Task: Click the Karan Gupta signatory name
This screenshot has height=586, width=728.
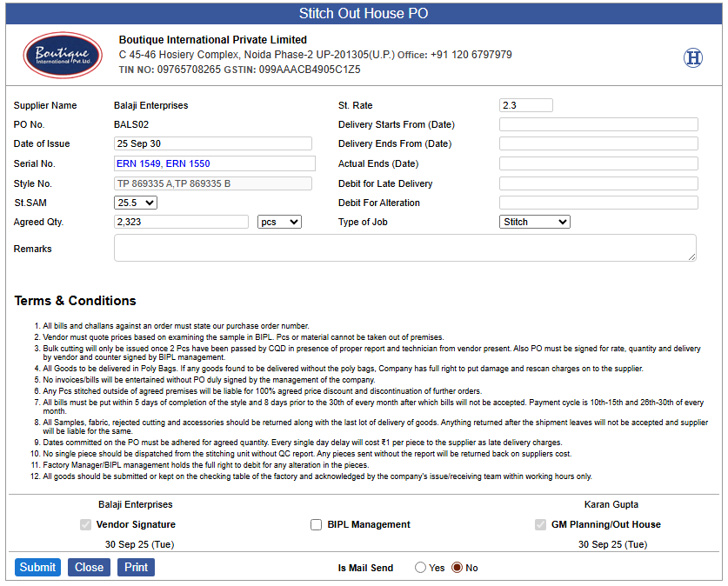Action: point(611,504)
